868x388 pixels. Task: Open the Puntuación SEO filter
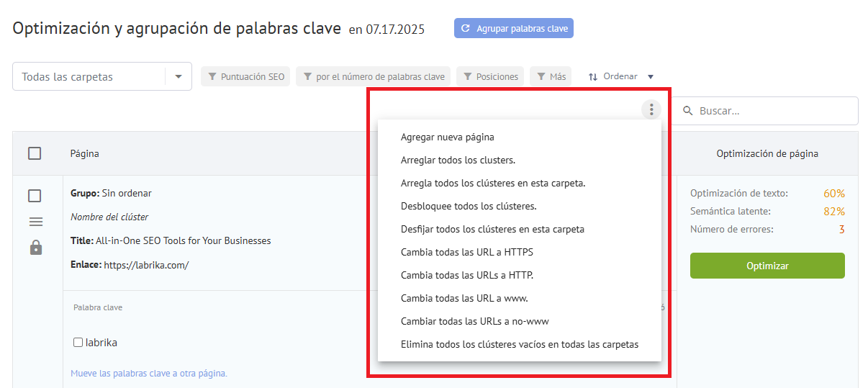[245, 76]
